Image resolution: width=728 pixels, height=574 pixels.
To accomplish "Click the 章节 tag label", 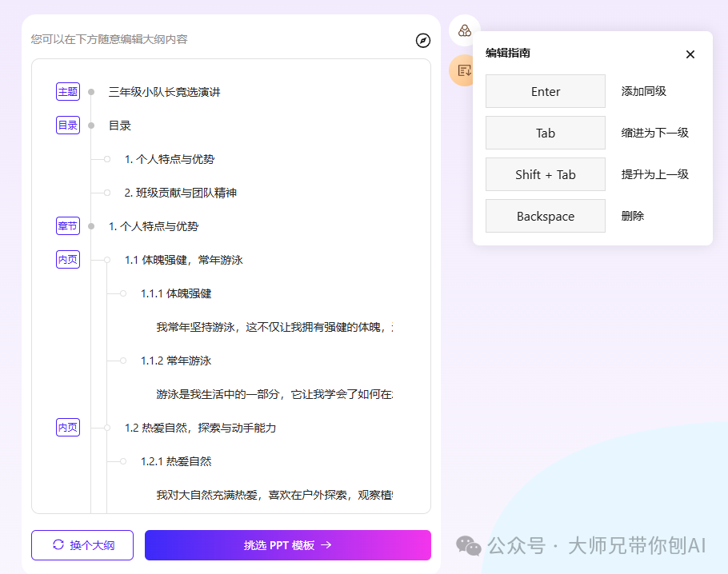I will pyautogui.click(x=68, y=226).
